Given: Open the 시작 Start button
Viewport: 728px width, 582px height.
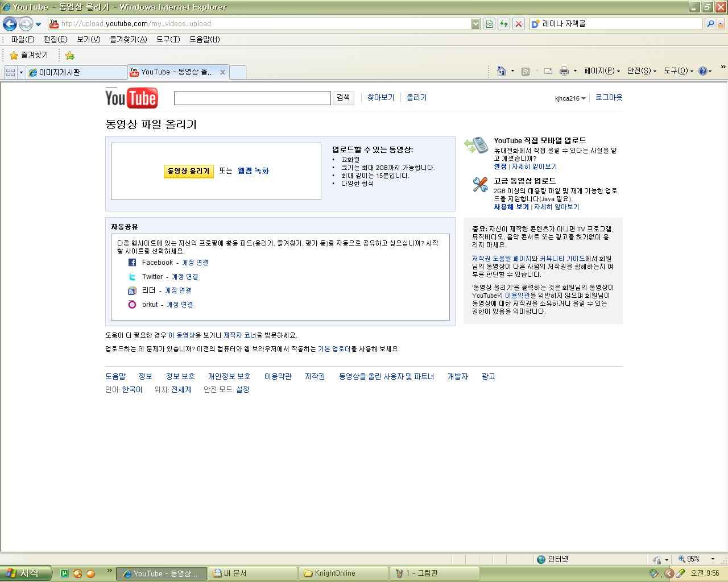Looking at the screenshot, I should [x=26, y=573].
